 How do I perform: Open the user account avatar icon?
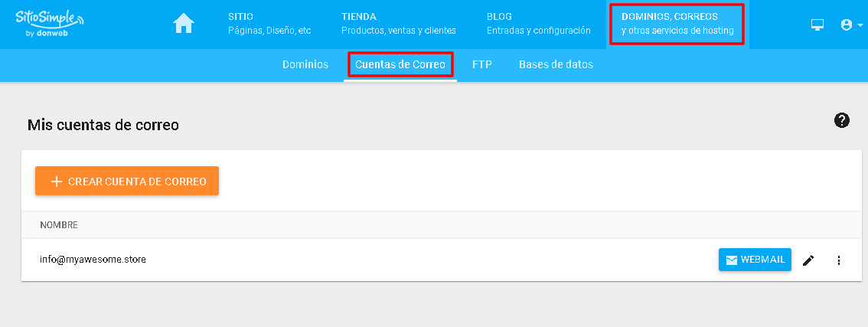tap(846, 25)
